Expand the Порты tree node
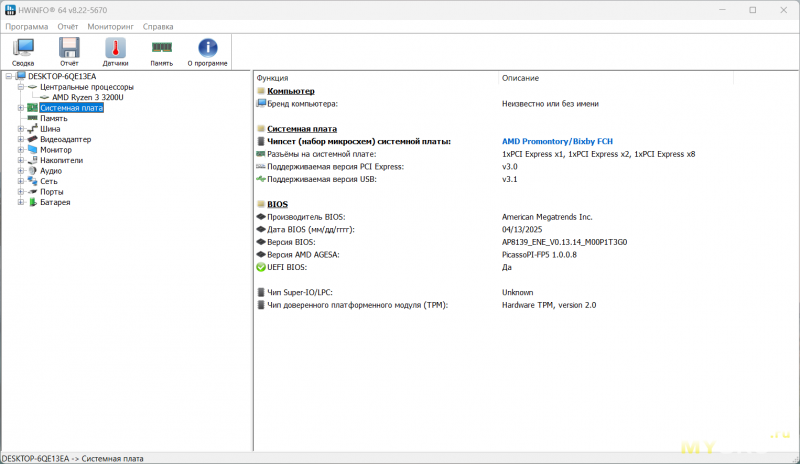 pyautogui.click(x=20, y=191)
